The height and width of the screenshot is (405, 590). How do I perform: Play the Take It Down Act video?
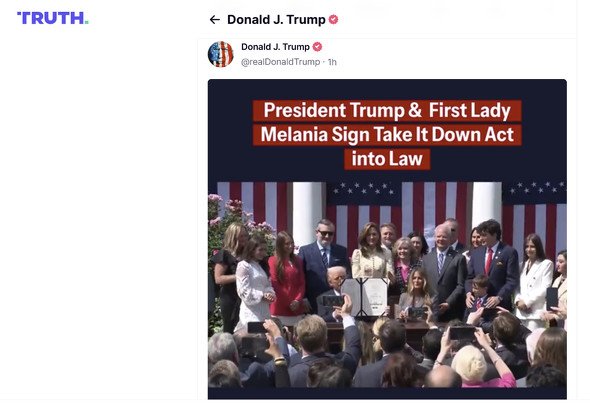(387, 239)
